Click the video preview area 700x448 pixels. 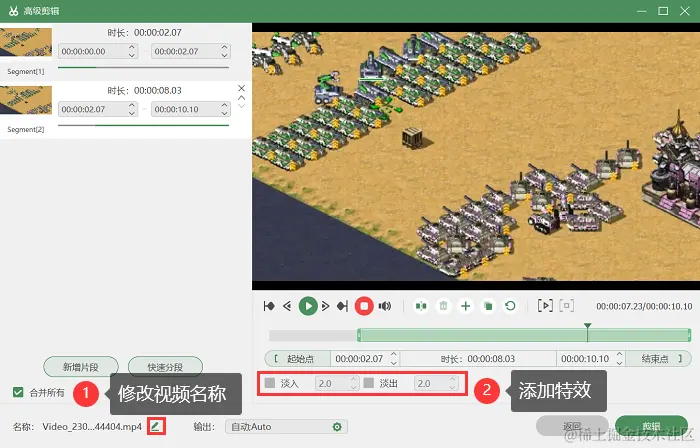coord(476,156)
